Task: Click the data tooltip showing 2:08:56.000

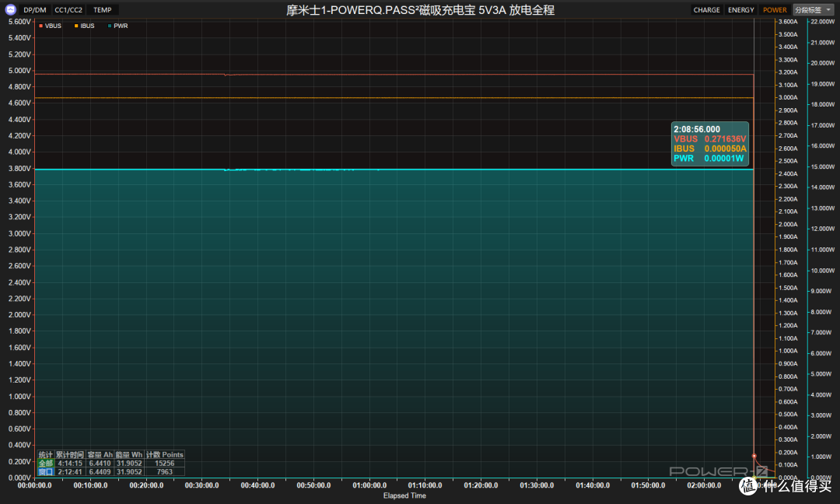Action: coord(710,144)
